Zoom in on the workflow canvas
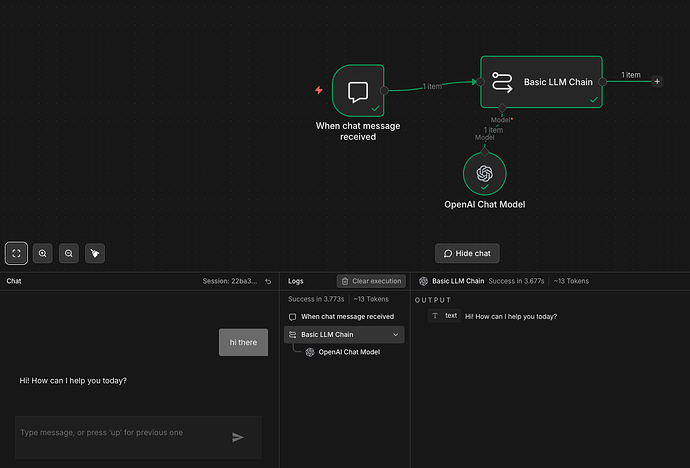Viewport: 690px width, 468px height. (43, 253)
